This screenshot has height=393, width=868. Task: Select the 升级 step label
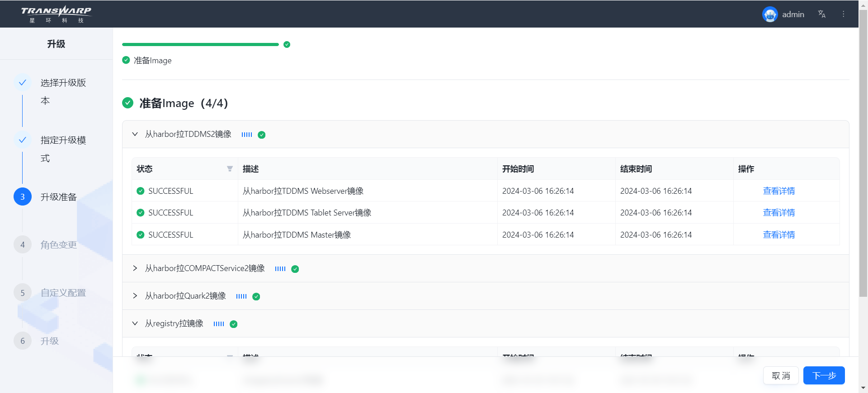tap(50, 341)
